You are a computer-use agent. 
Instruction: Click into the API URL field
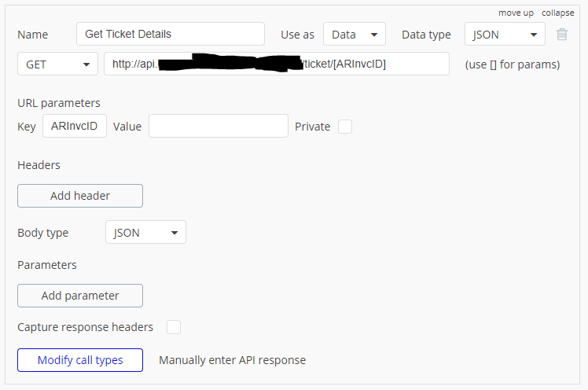(x=277, y=64)
